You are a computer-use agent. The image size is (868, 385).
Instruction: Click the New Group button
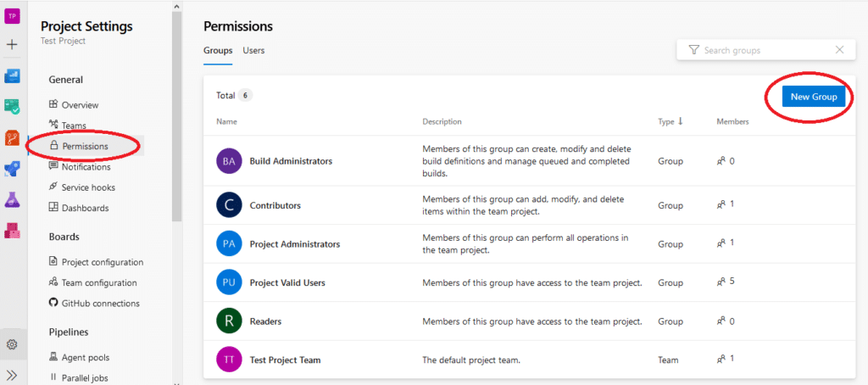pos(814,97)
